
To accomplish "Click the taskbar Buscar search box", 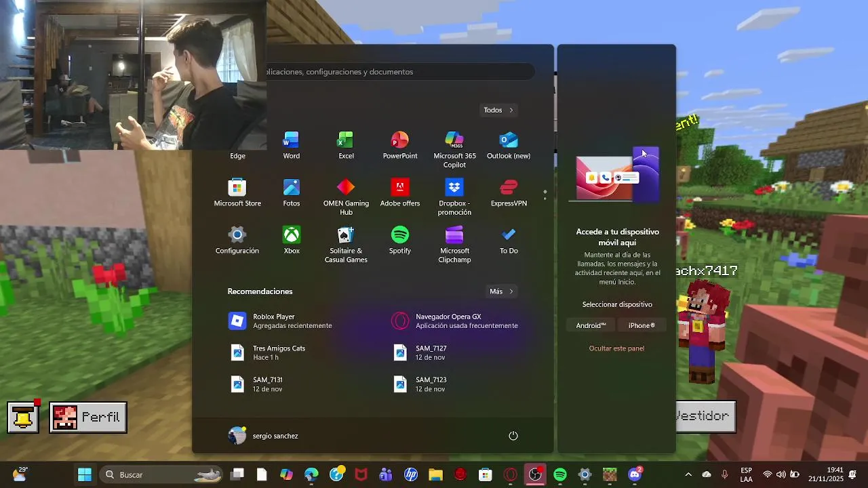I will pos(162,474).
